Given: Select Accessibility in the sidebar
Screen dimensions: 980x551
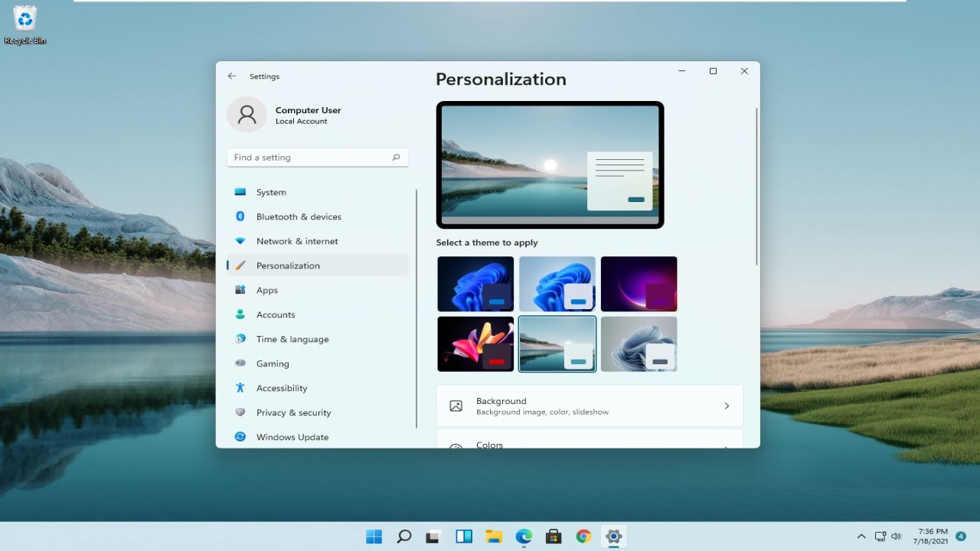Looking at the screenshot, I should coord(318,388).
